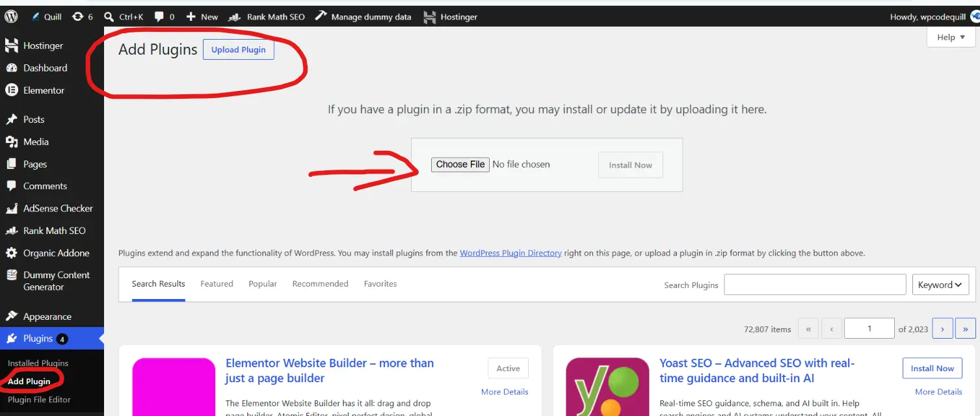Screen dimensions: 980x416
Task: Open Installed Plugins submenu item
Action: click(38, 363)
